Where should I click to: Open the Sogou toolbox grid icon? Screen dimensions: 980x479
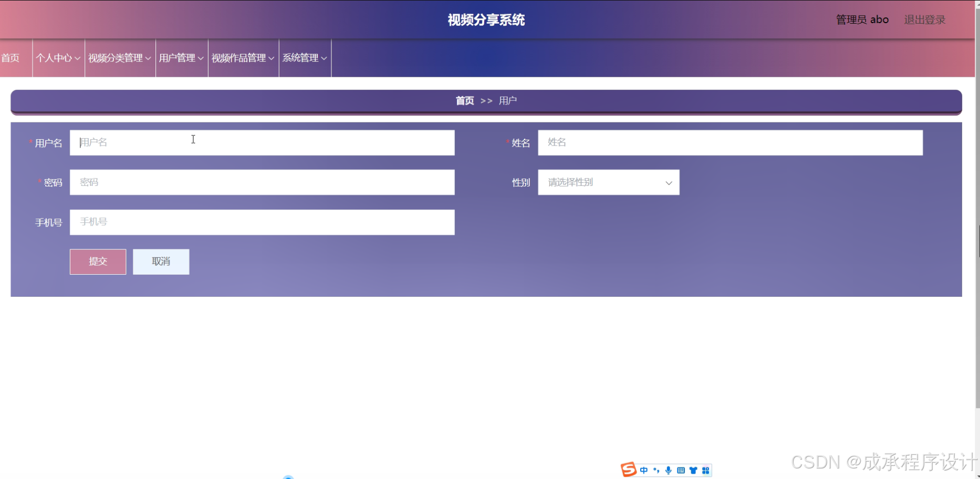tap(705, 470)
